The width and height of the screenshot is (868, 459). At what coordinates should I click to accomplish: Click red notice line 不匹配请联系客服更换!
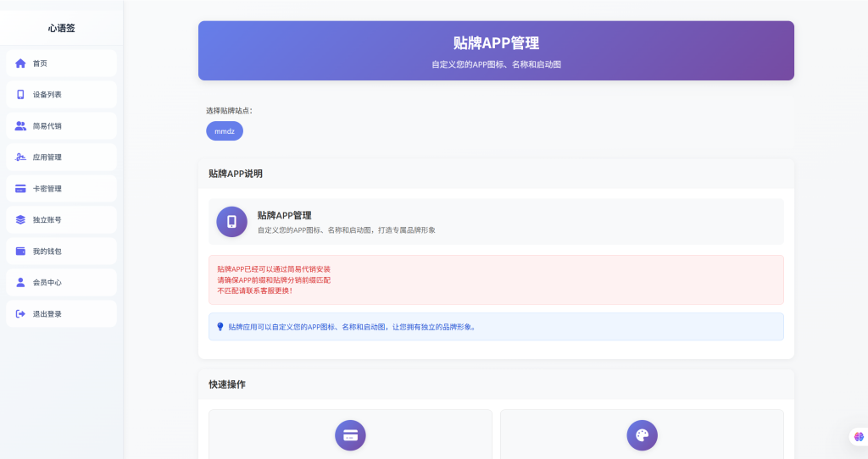coord(254,290)
